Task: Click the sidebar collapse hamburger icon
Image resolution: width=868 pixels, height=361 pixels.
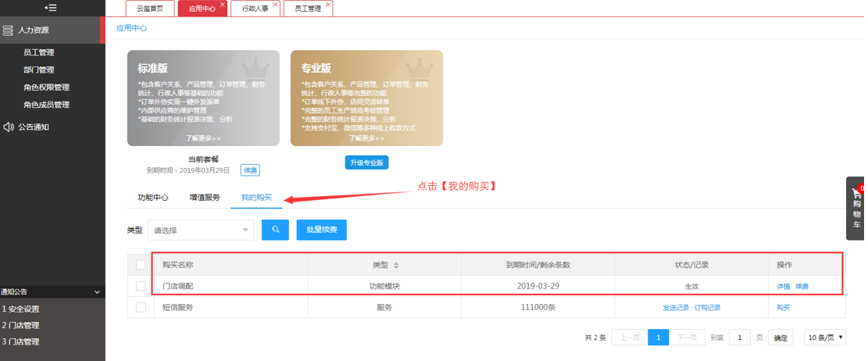Action: click(50, 8)
